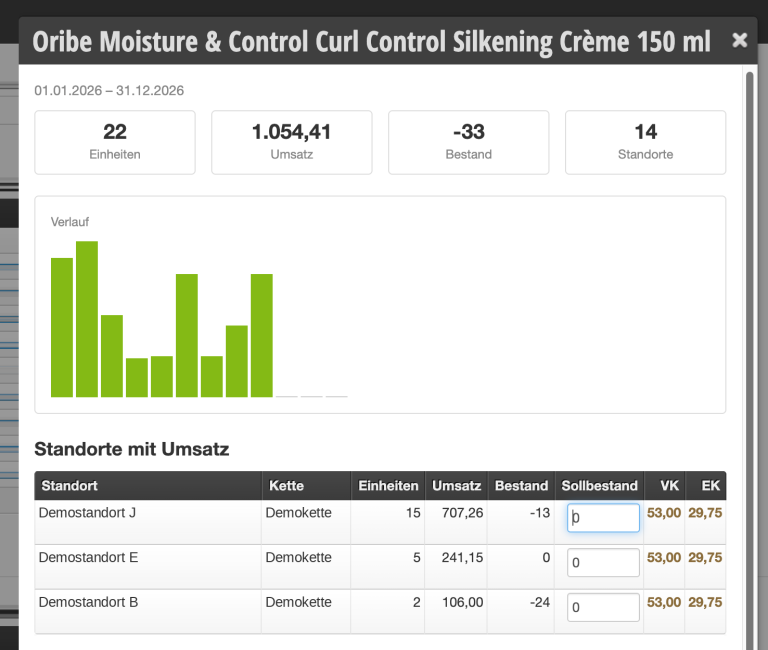Click Bestand value '-24'
This screenshot has width=768, height=650.
(540, 602)
